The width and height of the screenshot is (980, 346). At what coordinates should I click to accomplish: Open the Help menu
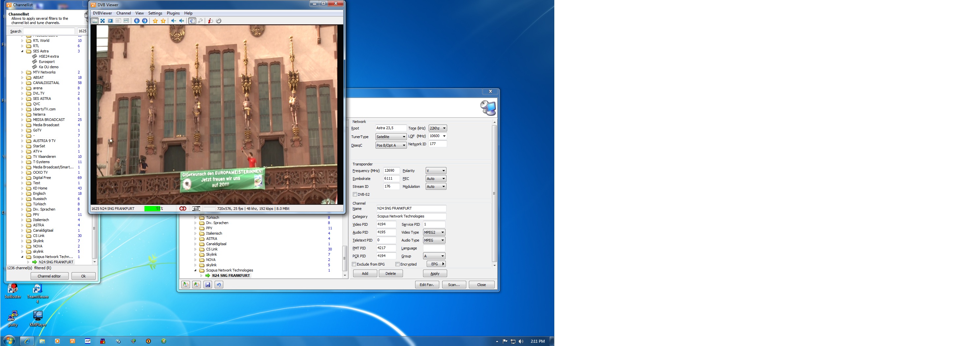(188, 13)
